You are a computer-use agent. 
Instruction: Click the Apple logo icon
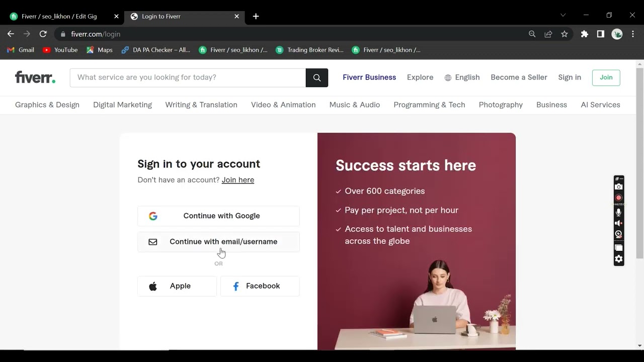(153, 286)
